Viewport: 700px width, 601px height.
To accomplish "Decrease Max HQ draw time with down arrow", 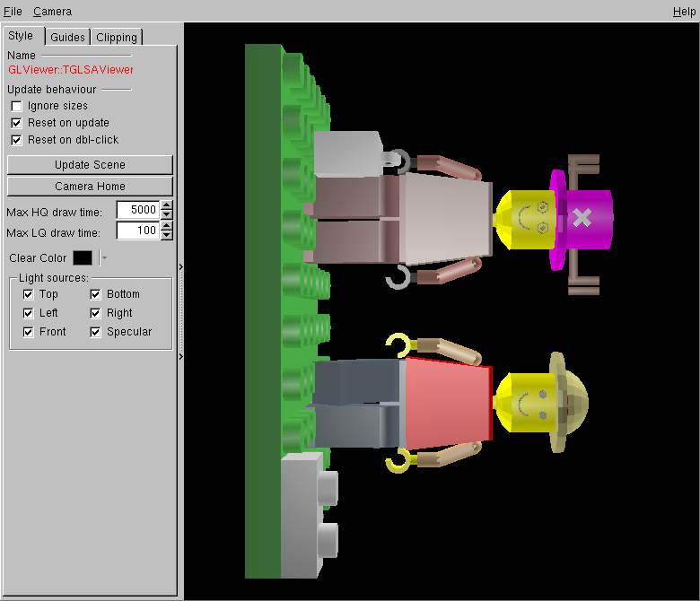I will click(167, 214).
